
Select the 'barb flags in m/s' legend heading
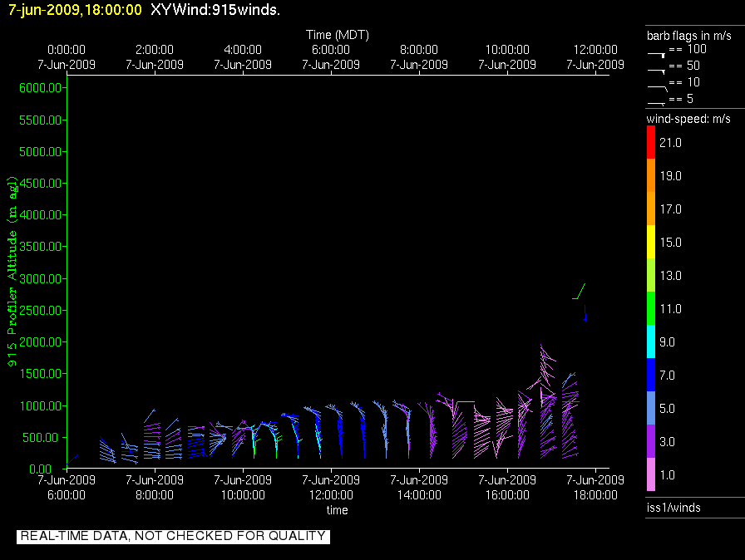(x=689, y=35)
